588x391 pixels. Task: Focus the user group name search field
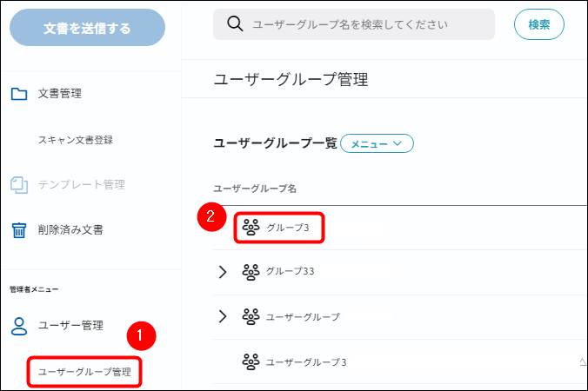[354, 24]
